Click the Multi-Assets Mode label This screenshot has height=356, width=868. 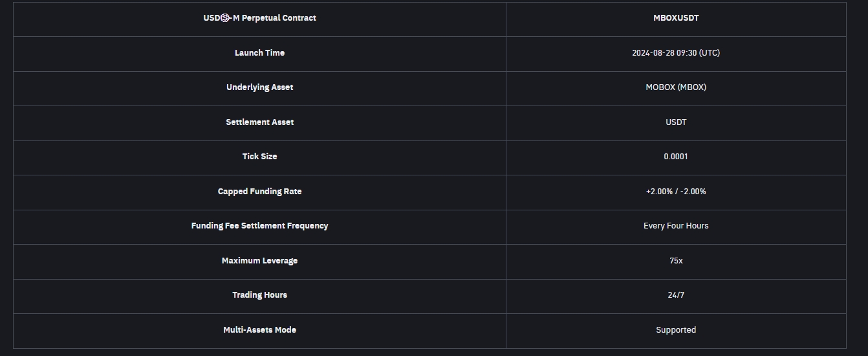click(x=259, y=330)
